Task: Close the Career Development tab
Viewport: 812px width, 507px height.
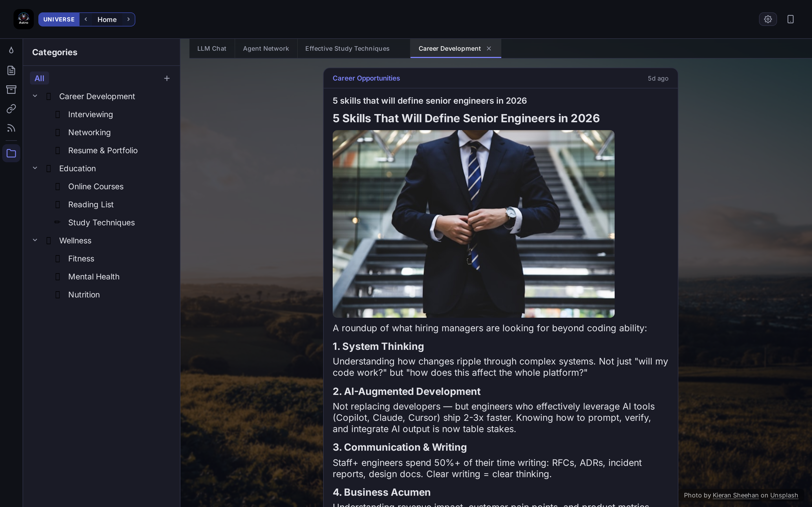Action: [489, 48]
